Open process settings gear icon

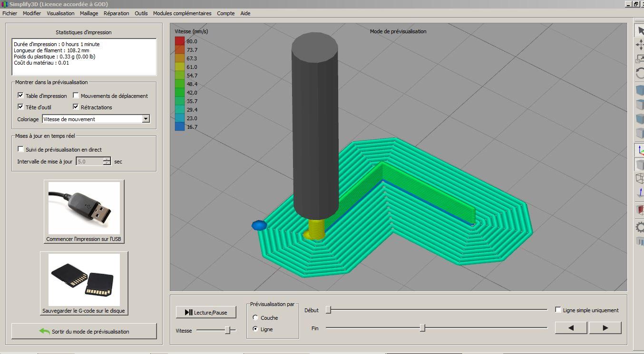point(640,227)
